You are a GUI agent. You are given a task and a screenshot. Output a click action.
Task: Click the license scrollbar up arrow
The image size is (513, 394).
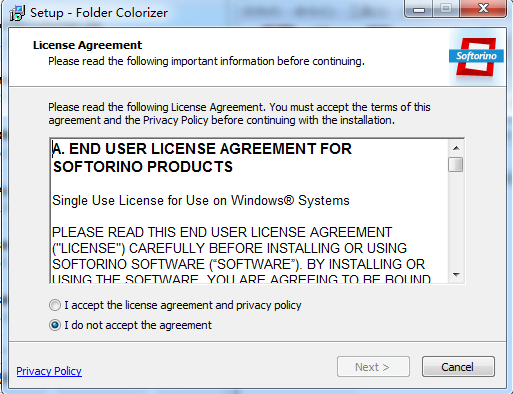(456, 148)
